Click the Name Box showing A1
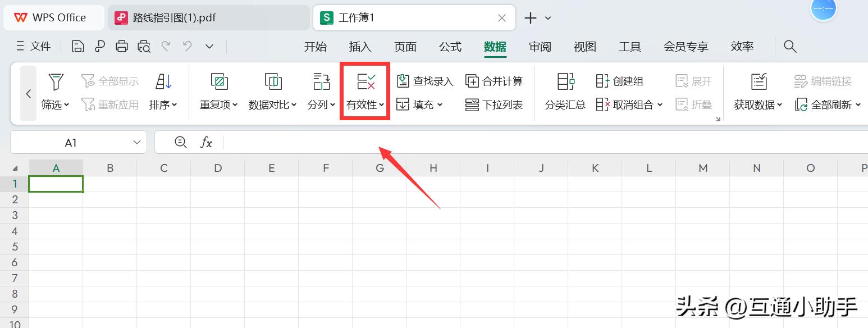 click(71, 143)
